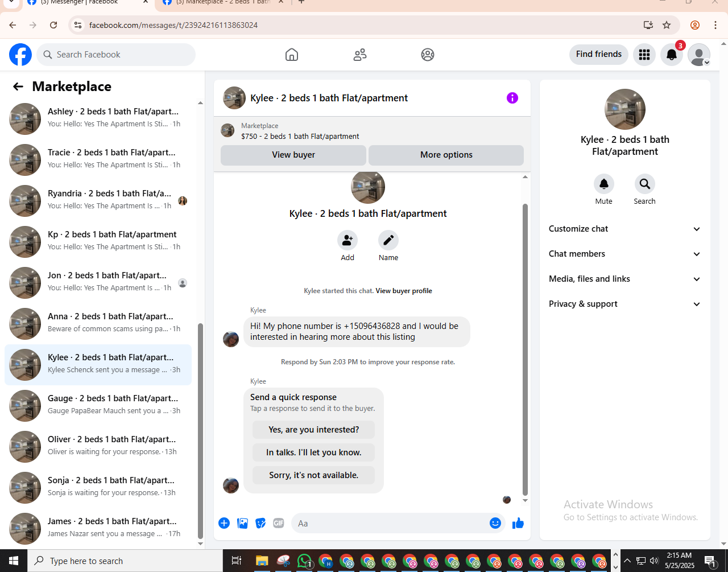The width and height of the screenshot is (728, 572).
Task: Attach a photo with the image icon
Action: 242,523
